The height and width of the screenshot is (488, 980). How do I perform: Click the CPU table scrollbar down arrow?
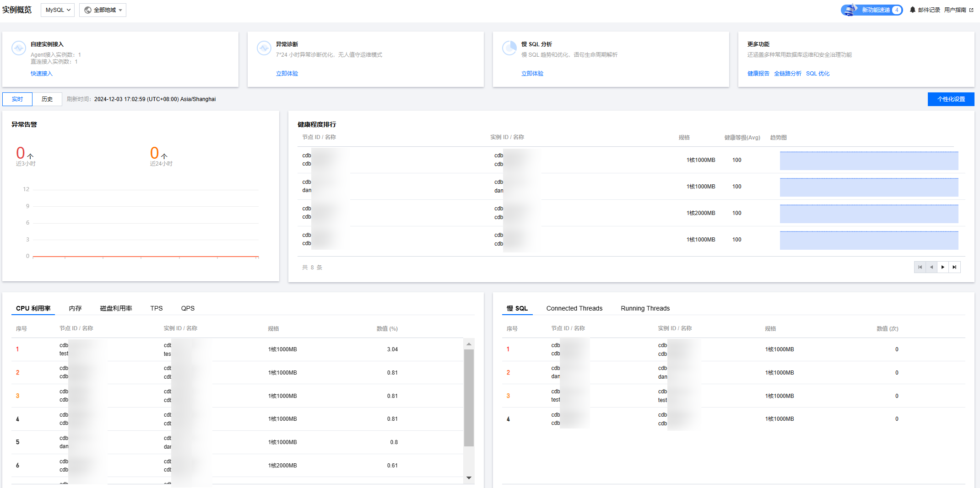[x=469, y=478]
